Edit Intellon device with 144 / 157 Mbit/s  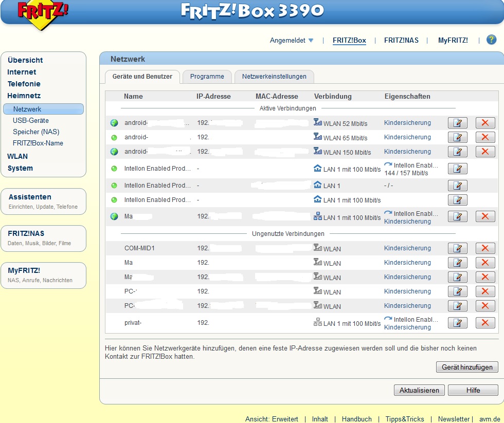457,169
